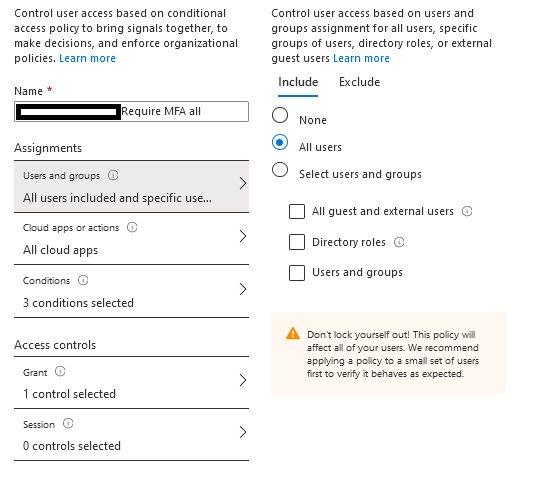
Task: Expand the Cloud apps or actions chevron
Action: 242,236
